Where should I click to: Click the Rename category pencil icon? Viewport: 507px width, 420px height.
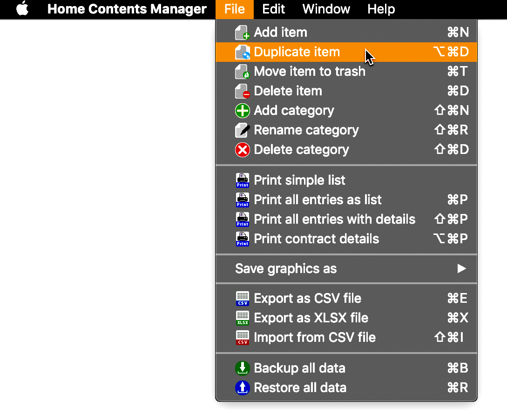click(242, 130)
